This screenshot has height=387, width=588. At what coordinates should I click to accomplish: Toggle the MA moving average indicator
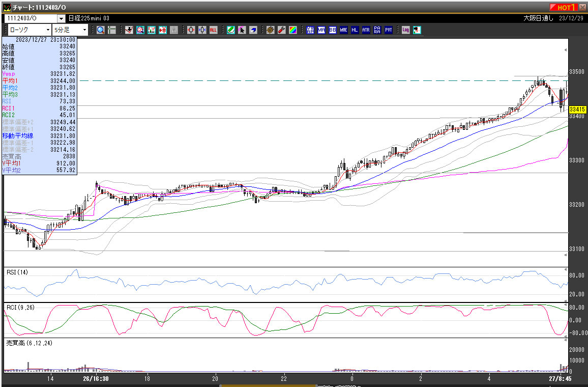(x=321, y=30)
